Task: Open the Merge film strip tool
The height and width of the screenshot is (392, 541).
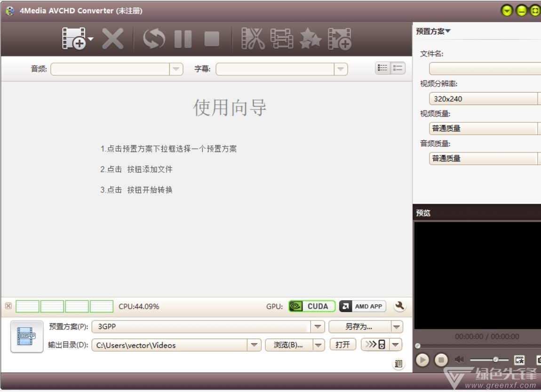Action: pos(282,39)
